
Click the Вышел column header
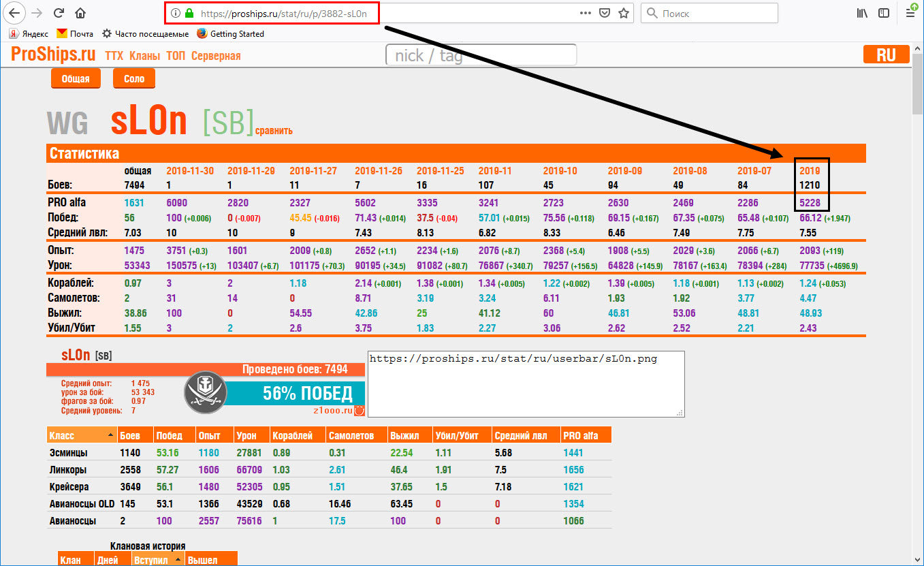pyautogui.click(x=210, y=560)
